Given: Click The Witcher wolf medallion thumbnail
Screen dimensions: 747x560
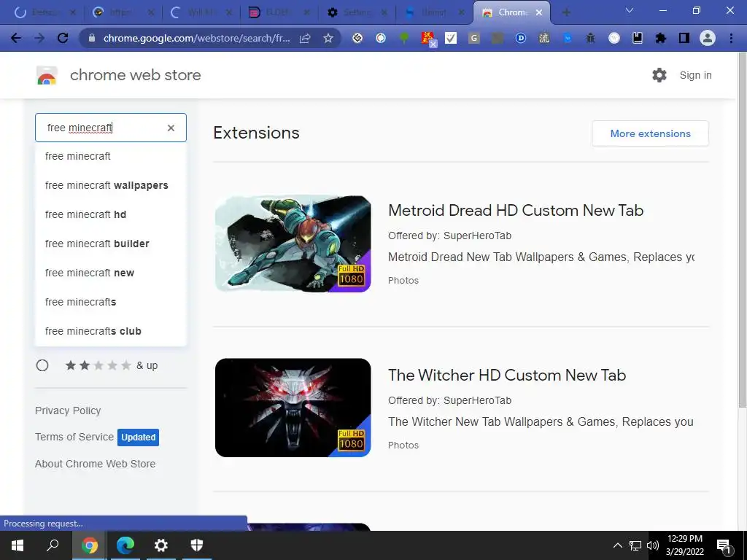Looking at the screenshot, I should pos(293,408).
